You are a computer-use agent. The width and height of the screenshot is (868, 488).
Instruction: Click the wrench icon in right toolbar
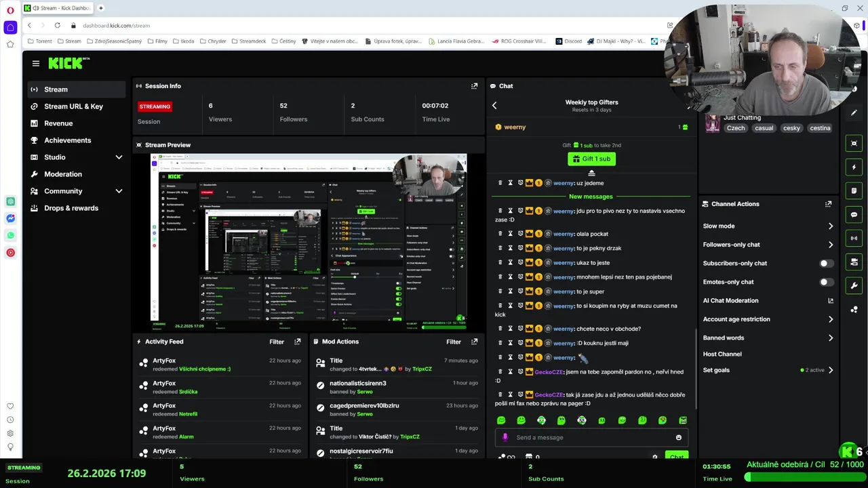(854, 285)
